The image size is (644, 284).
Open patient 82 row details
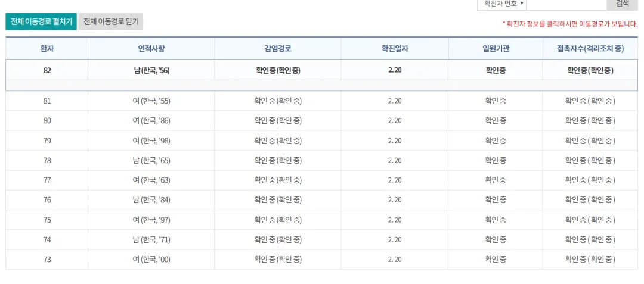pyautogui.click(x=321, y=70)
